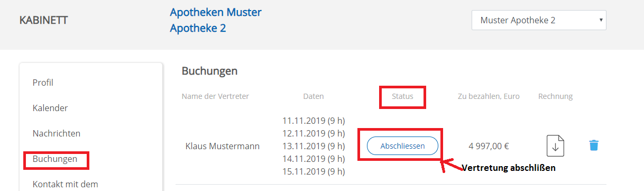
Task: Click the Abschliessen status button
Action: pyautogui.click(x=402, y=145)
